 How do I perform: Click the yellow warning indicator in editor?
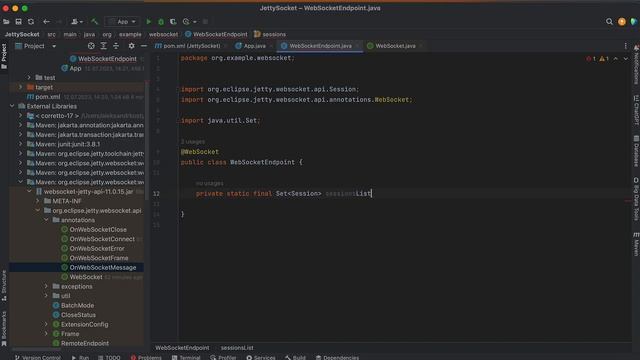[x=604, y=59]
